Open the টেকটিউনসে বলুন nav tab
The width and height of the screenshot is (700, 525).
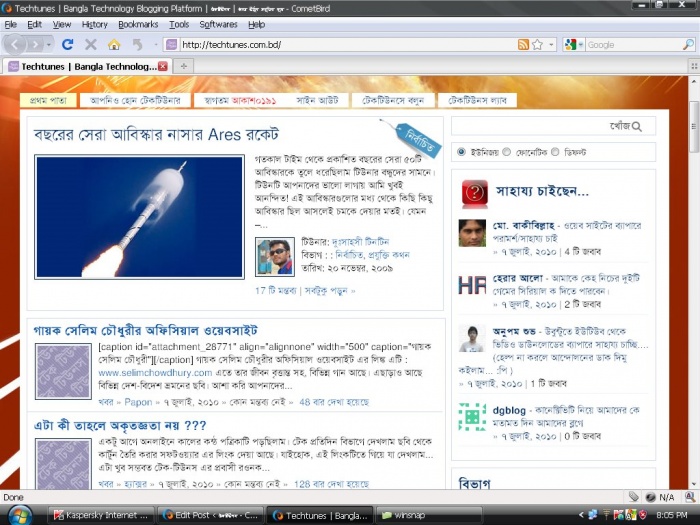pos(392,100)
